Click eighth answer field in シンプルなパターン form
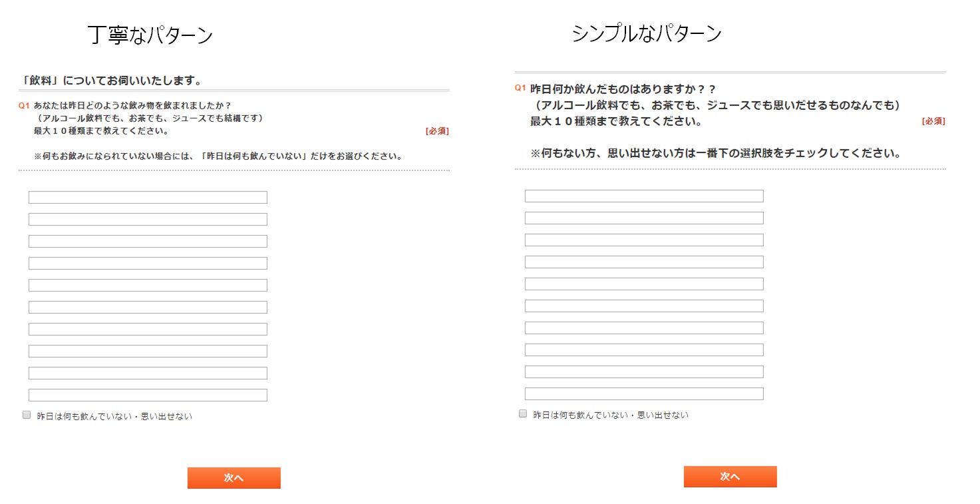The image size is (980, 504). pos(644,350)
